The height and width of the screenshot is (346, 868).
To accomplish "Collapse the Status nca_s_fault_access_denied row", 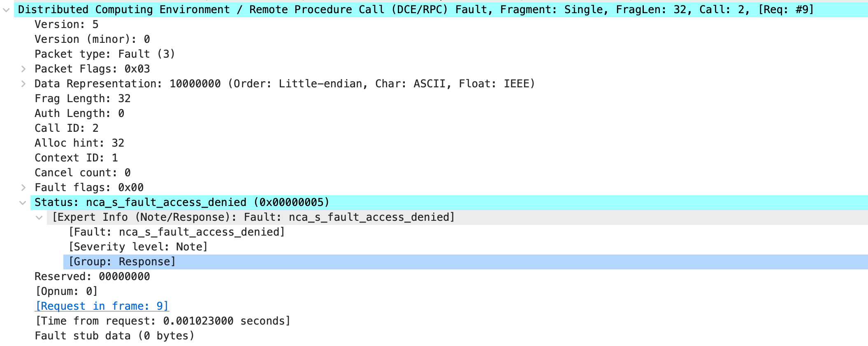I will (23, 203).
